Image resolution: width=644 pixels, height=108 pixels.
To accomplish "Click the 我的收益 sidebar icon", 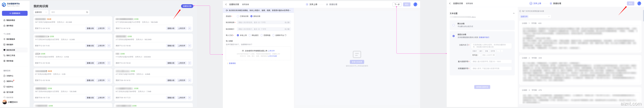I will (4, 61).
